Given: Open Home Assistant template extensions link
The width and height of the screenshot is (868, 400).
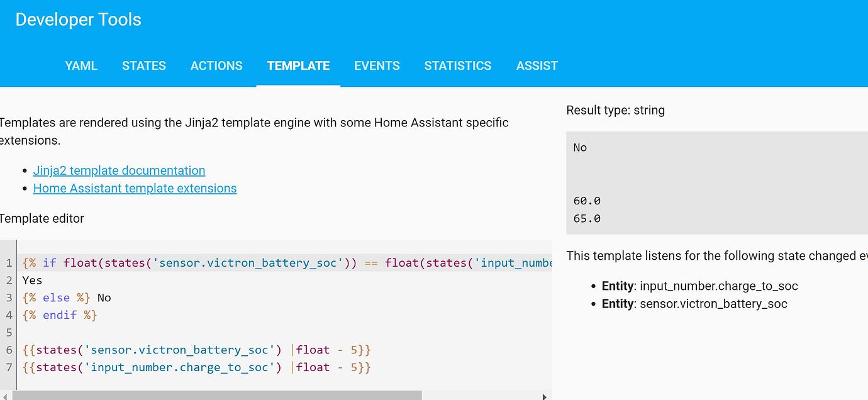Looking at the screenshot, I should (135, 188).
